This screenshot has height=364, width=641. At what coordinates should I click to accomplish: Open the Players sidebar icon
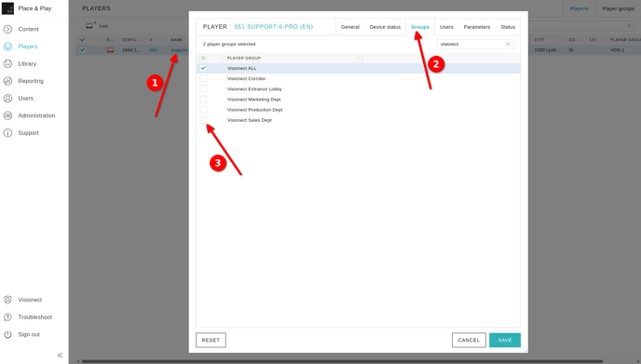7,47
